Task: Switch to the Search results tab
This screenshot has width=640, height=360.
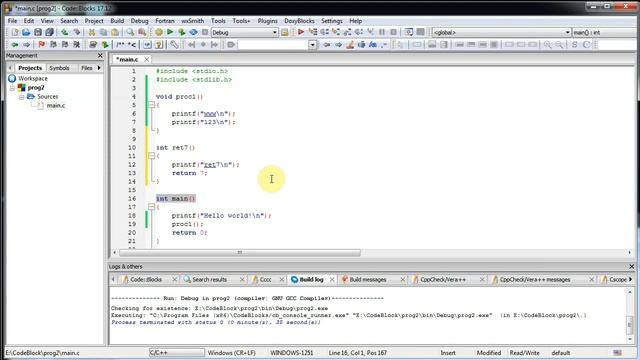Action: pyautogui.click(x=209, y=280)
